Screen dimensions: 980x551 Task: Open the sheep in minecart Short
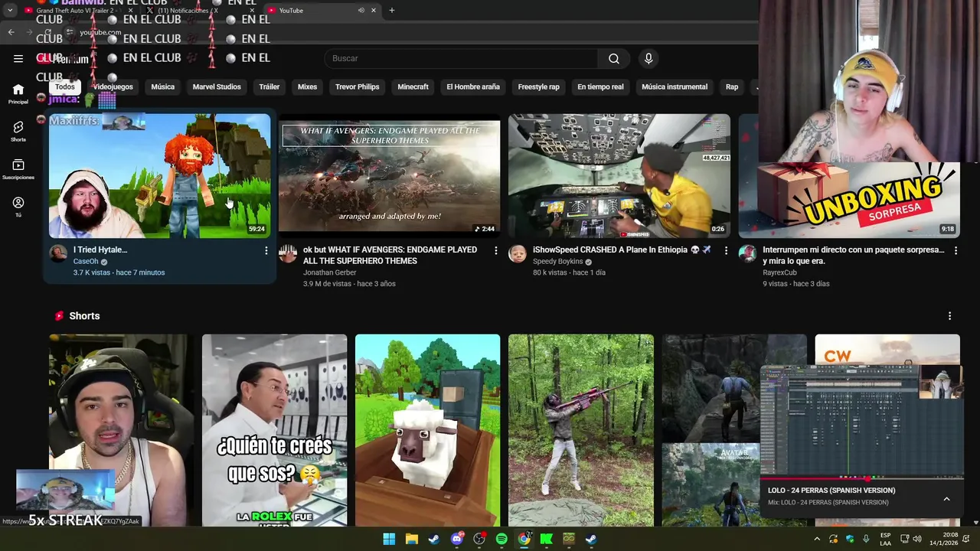(x=427, y=430)
